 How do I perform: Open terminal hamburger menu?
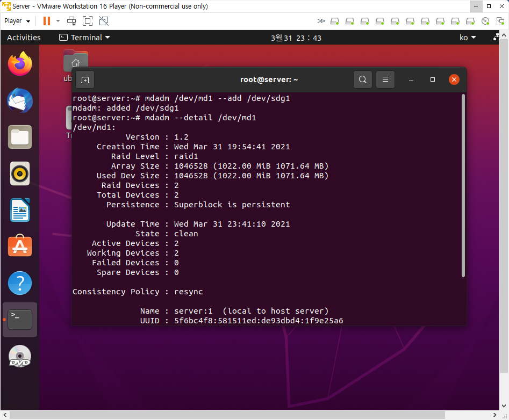coord(385,79)
